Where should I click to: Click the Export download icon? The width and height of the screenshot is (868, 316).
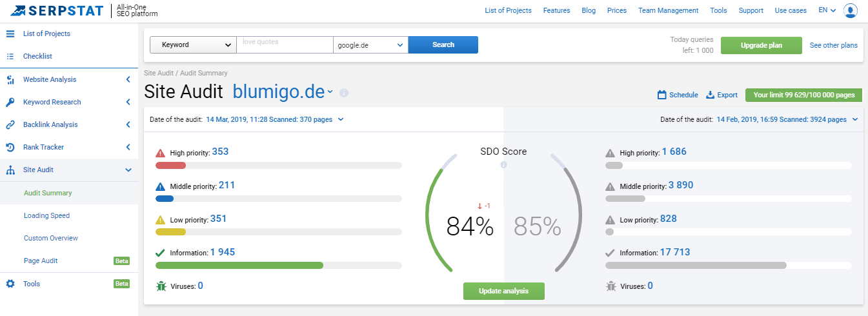711,95
